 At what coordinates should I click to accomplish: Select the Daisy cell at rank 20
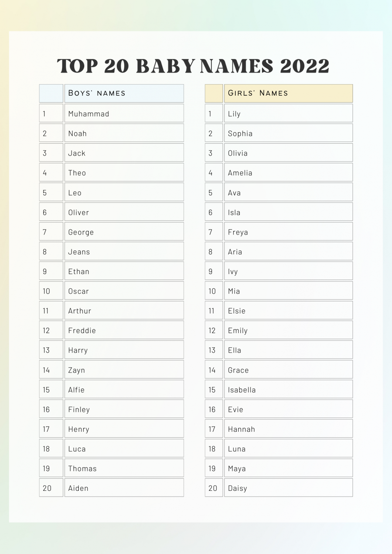click(x=289, y=488)
